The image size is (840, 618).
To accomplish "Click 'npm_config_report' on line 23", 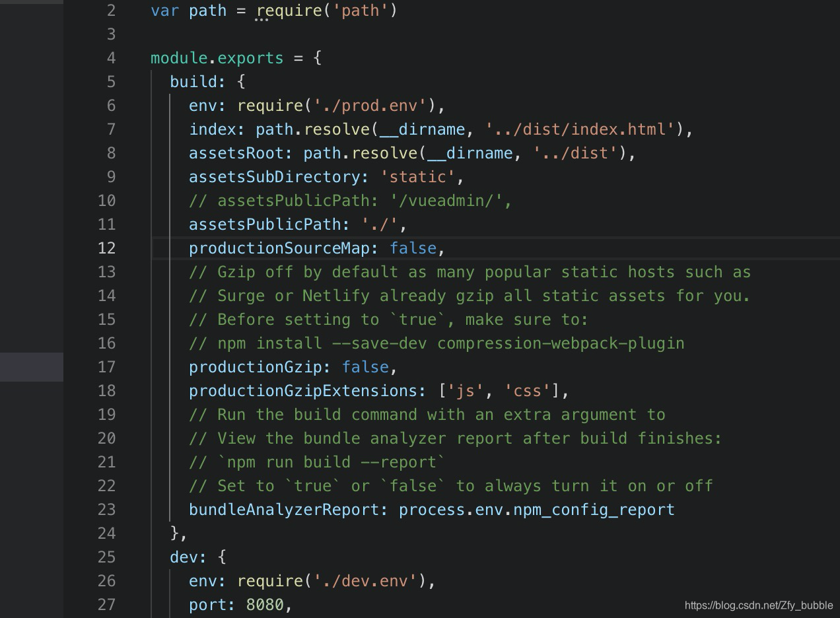I will coord(594,510).
